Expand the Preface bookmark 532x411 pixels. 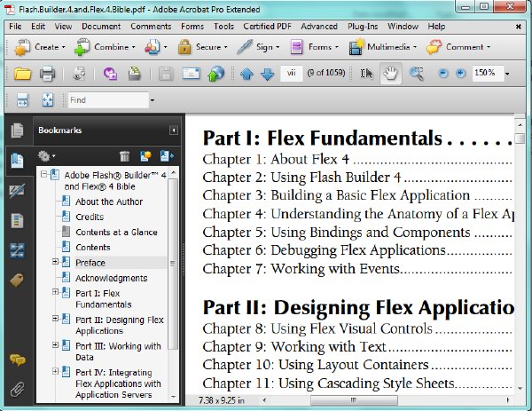pos(55,261)
